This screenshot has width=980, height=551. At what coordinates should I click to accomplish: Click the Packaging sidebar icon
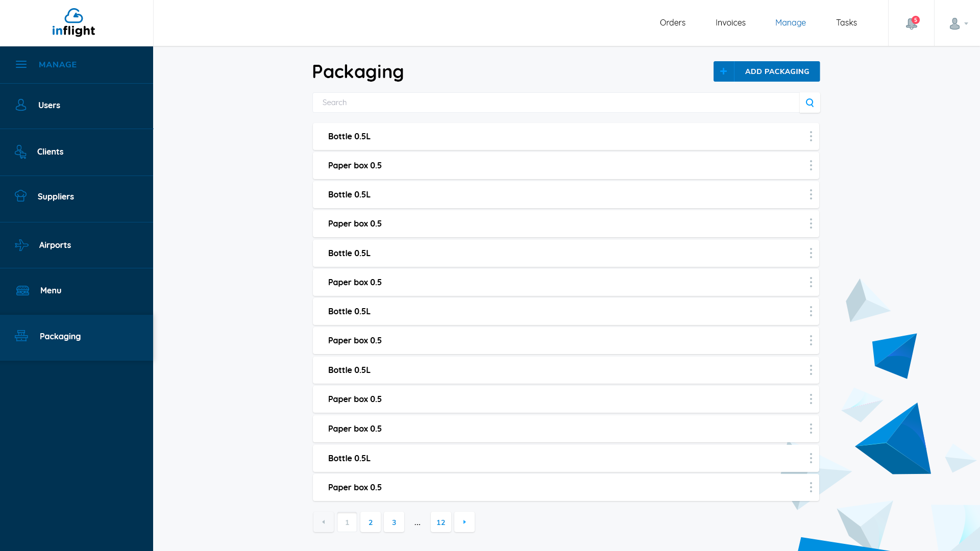(x=21, y=335)
